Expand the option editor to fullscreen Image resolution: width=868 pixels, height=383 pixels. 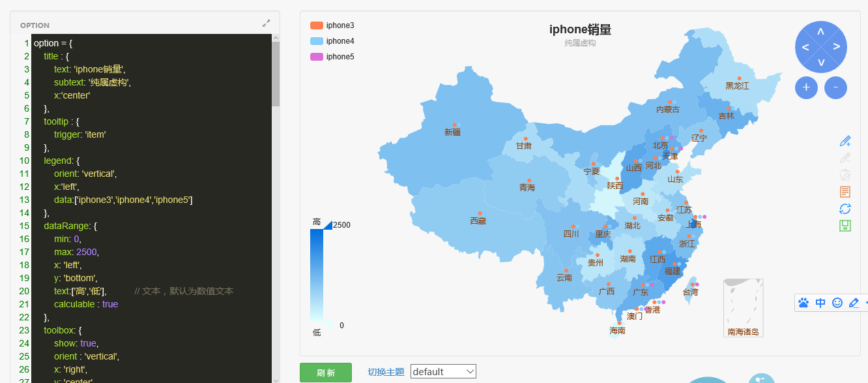click(x=267, y=23)
